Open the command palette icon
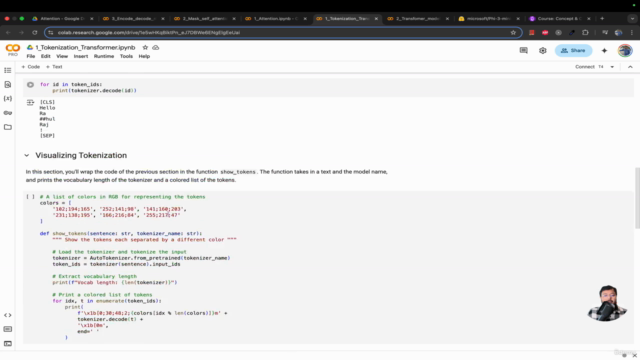 pyautogui.click(x=7, y=329)
